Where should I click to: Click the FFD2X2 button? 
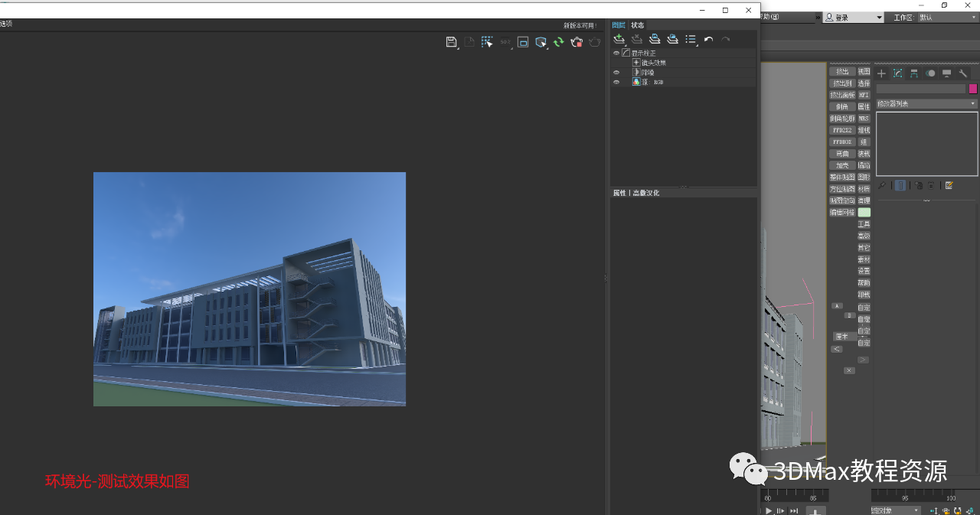click(842, 130)
